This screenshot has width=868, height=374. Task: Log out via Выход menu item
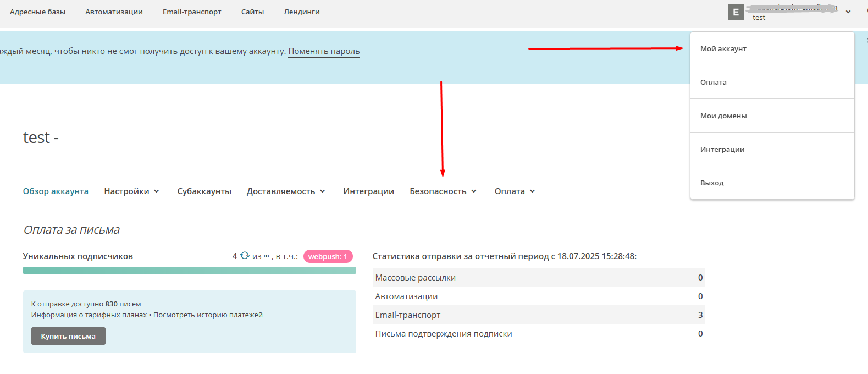(x=712, y=183)
